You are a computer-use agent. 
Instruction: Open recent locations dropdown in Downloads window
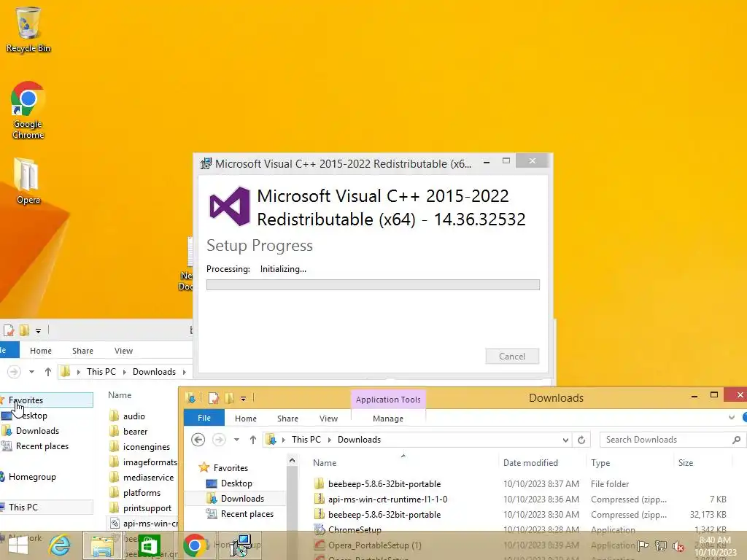click(236, 440)
